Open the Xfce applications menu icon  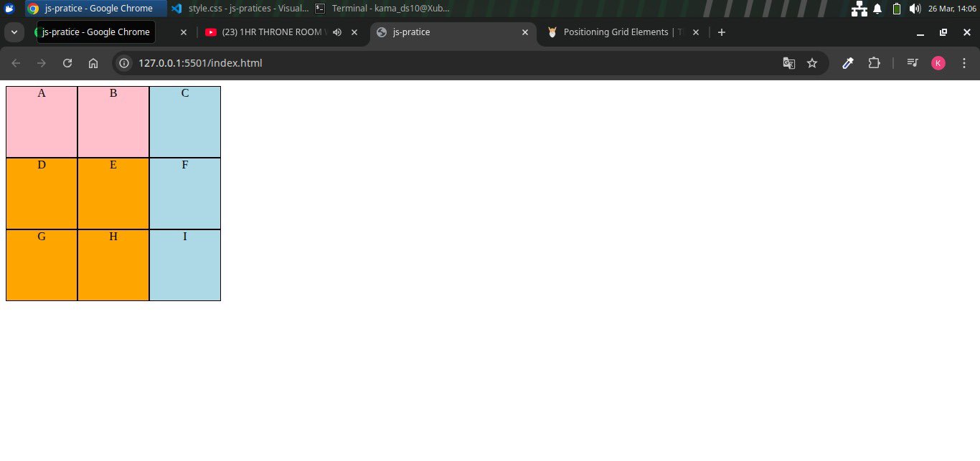9,9
